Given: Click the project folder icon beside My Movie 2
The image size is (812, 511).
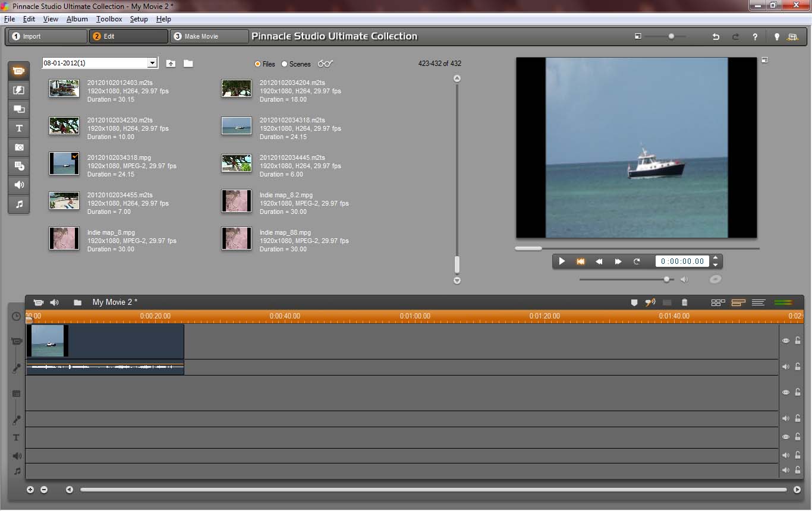Looking at the screenshot, I should 77,302.
